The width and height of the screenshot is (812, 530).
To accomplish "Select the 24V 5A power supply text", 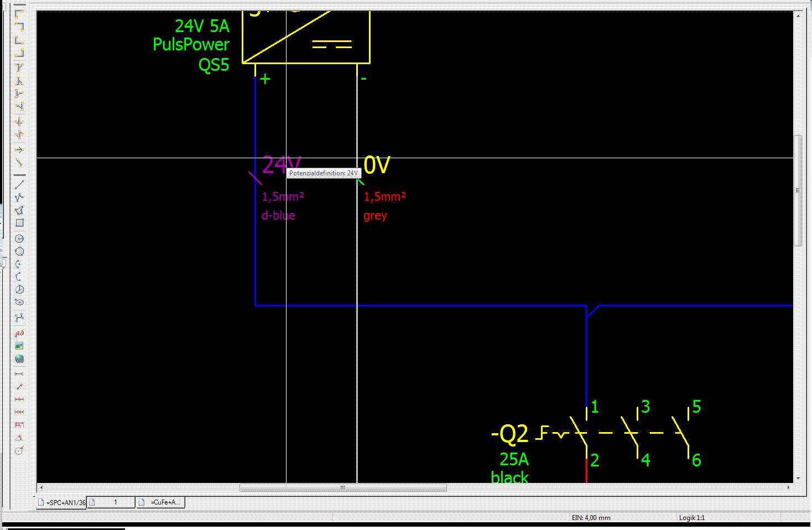I will pyautogui.click(x=202, y=26).
